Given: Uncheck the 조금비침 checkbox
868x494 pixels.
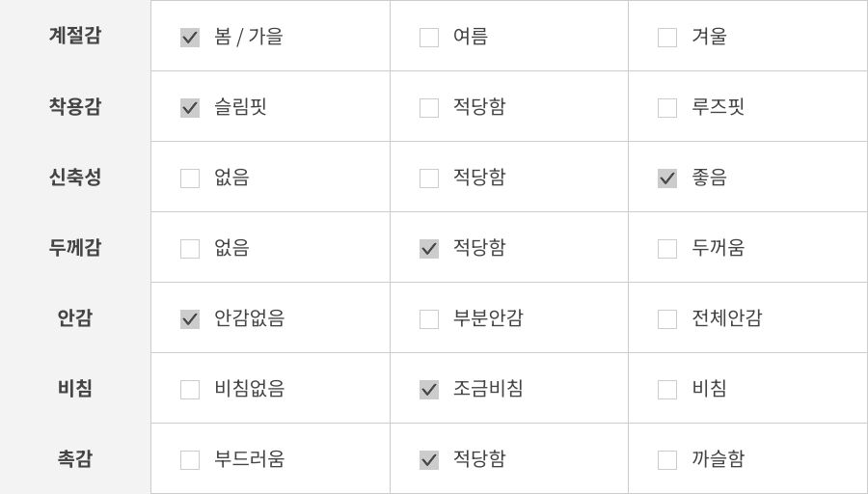Looking at the screenshot, I should (429, 390).
